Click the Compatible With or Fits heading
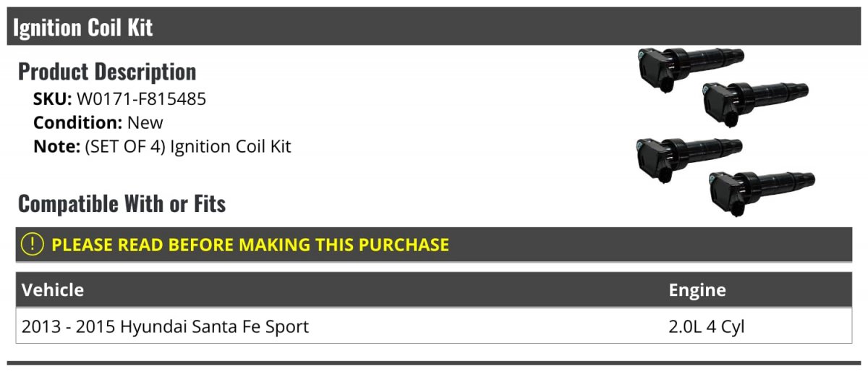The image size is (868, 372). pos(122,204)
